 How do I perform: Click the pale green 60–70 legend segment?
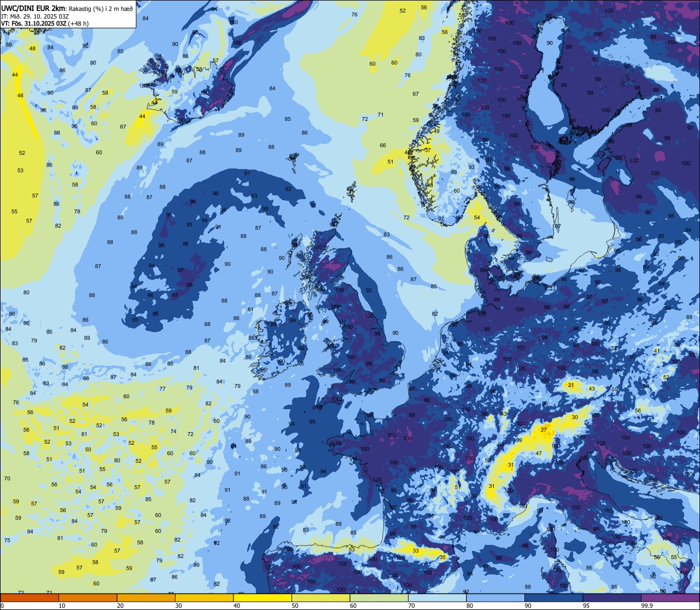click(x=379, y=597)
